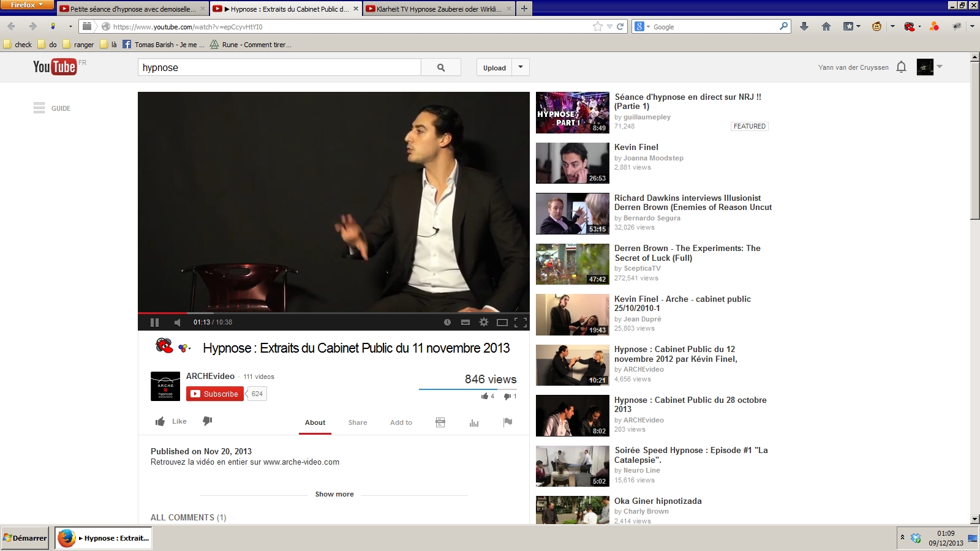
Task: Switch to Klarheit TV Hypnose browser tab
Action: click(x=439, y=9)
